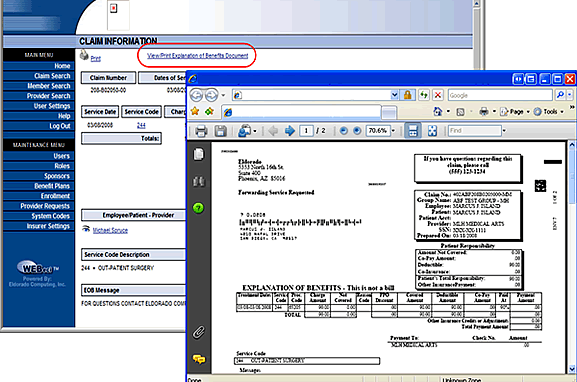Click the Service Date column header
This screenshot has height=382, width=577.
100,112
